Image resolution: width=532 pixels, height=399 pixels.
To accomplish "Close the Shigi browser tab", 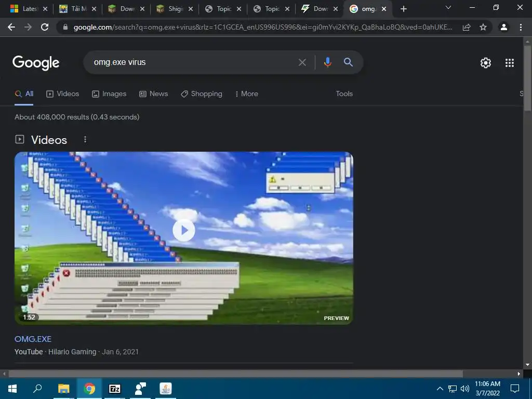I will point(191,9).
